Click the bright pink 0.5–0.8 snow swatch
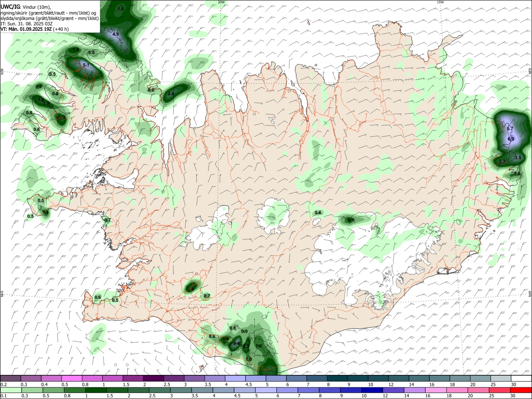This screenshot has width=532, height=399. tap(72, 379)
